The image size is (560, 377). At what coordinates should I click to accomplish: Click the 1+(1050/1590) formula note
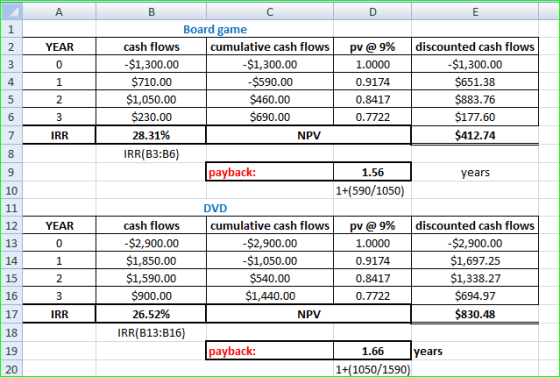(x=372, y=369)
